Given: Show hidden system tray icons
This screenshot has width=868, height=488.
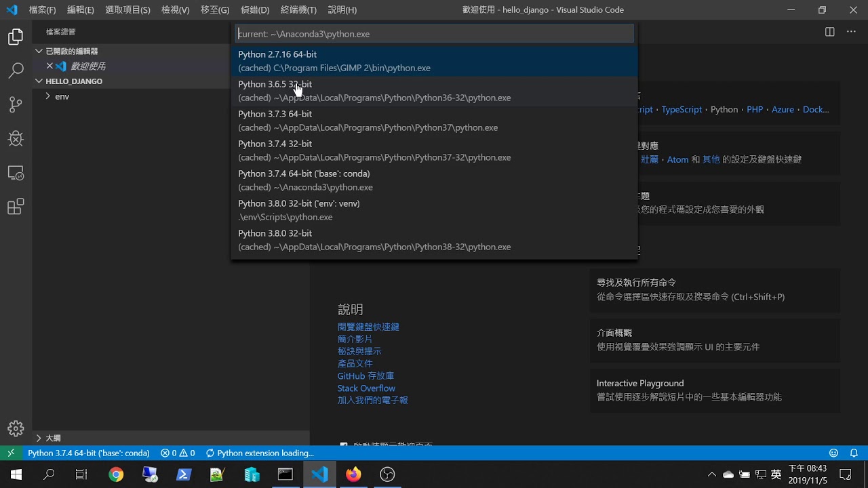Looking at the screenshot, I should tap(711, 474).
